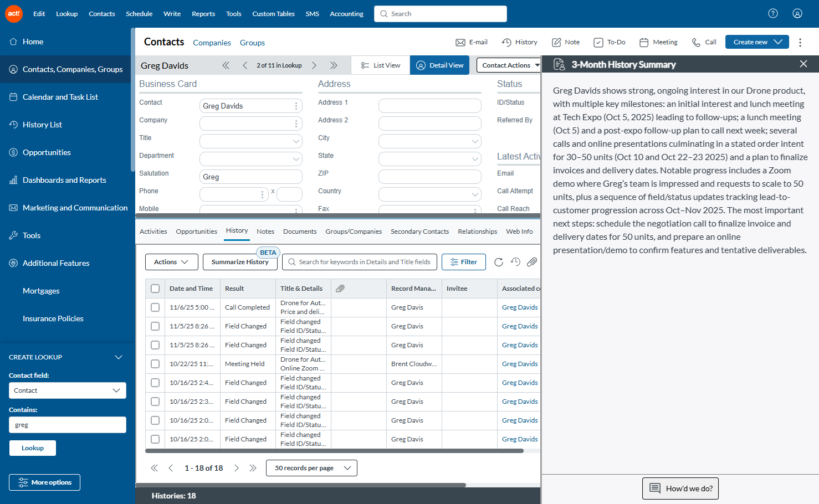Log a Call from the toolbar
819x504 pixels.
704,42
